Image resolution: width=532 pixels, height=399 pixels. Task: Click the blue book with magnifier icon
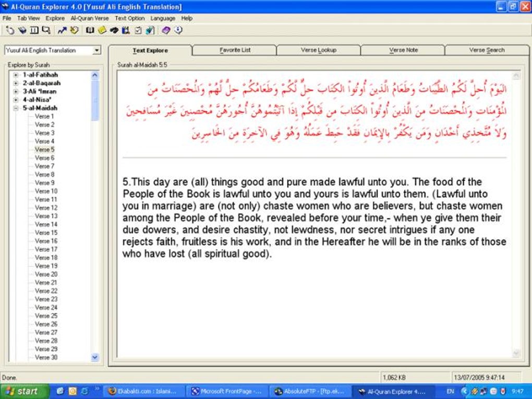click(x=126, y=31)
